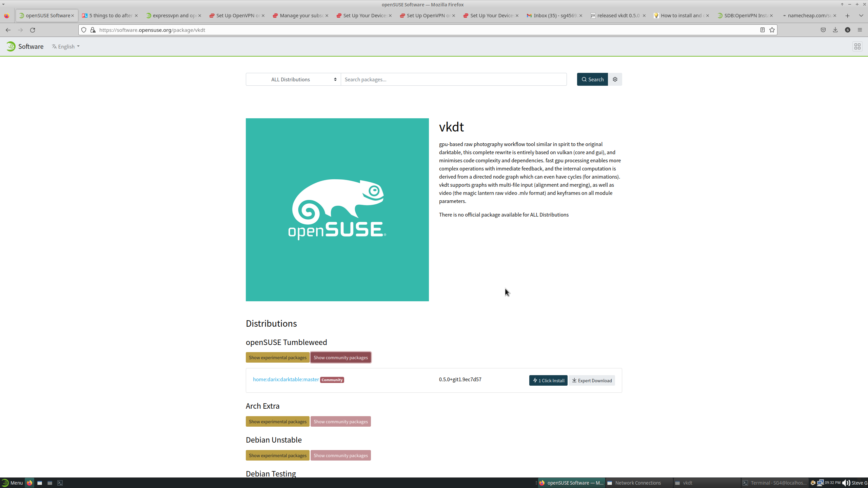View site security padlock information
The width and height of the screenshot is (868, 488).
(93, 30)
